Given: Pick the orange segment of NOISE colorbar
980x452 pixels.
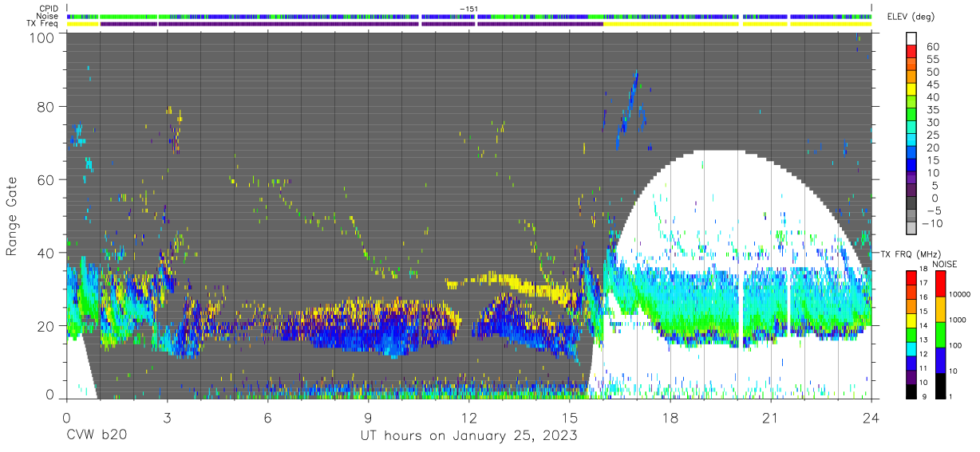Looking at the screenshot, I should pyautogui.click(x=939, y=309).
